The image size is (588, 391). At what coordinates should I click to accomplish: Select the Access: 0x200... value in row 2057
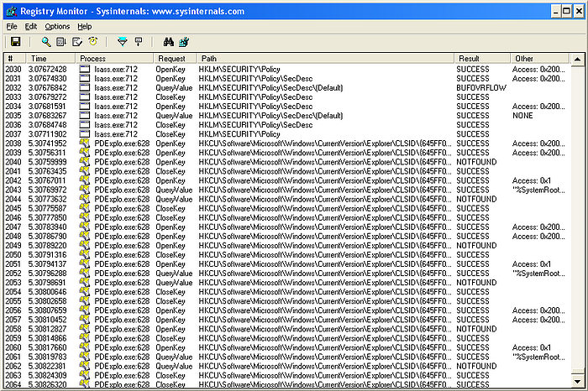(x=538, y=320)
